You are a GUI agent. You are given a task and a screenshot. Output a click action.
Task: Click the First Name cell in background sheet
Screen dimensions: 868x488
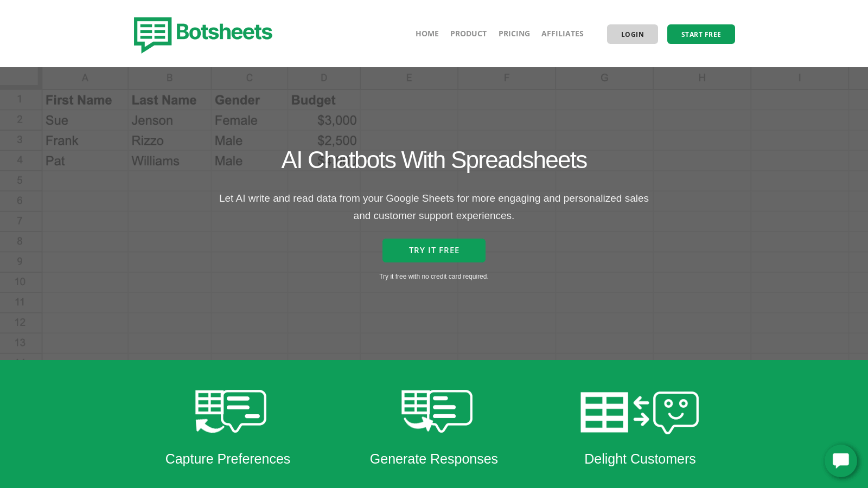point(85,100)
